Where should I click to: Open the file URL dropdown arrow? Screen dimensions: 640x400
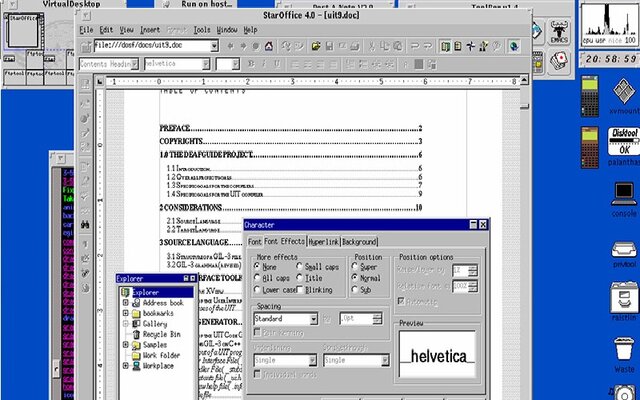[215, 46]
